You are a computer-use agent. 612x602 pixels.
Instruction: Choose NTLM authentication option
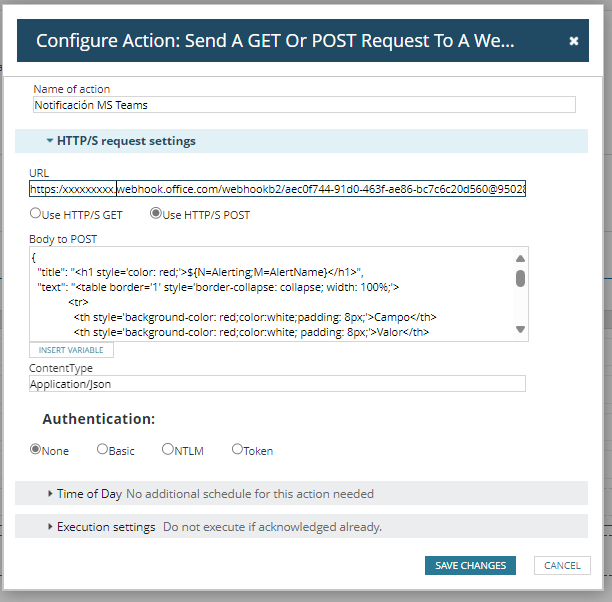(167, 449)
